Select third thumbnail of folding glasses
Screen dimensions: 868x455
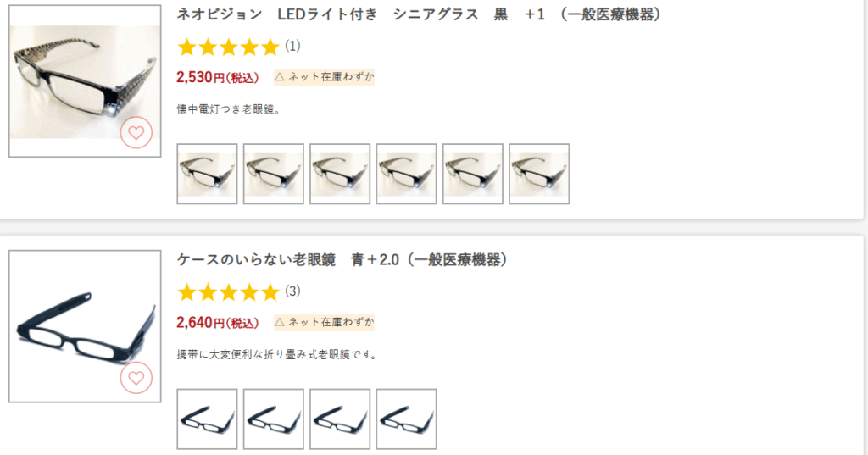click(x=340, y=419)
